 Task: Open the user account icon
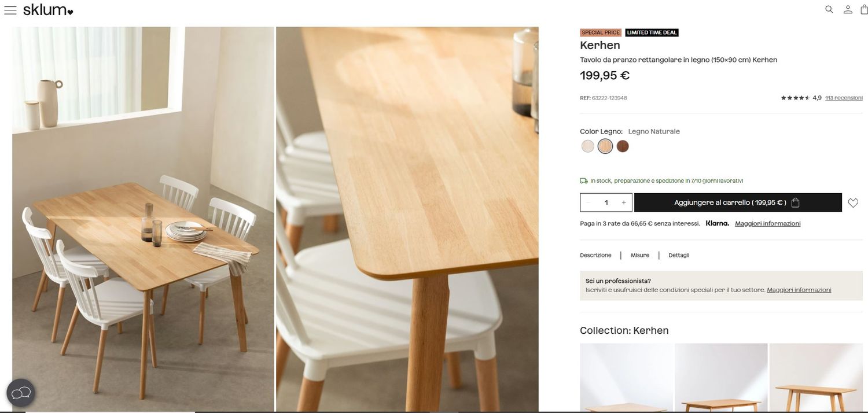click(x=848, y=9)
